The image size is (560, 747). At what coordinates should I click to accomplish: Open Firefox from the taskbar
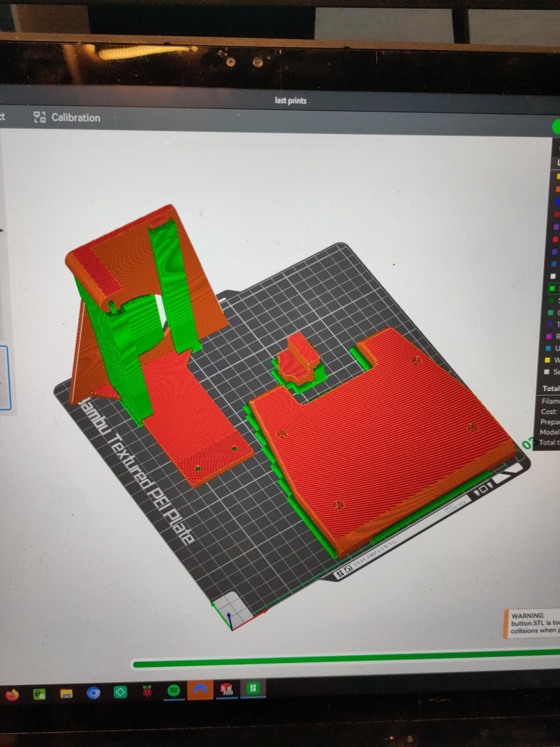[x=12, y=694]
